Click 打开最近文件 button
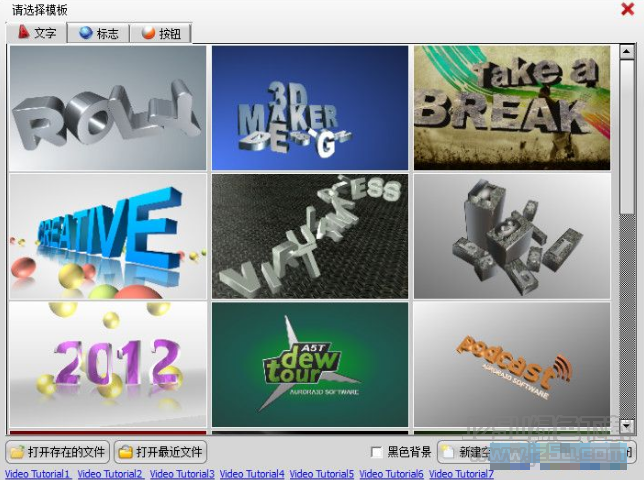The height and width of the screenshot is (480, 644). click(160, 452)
